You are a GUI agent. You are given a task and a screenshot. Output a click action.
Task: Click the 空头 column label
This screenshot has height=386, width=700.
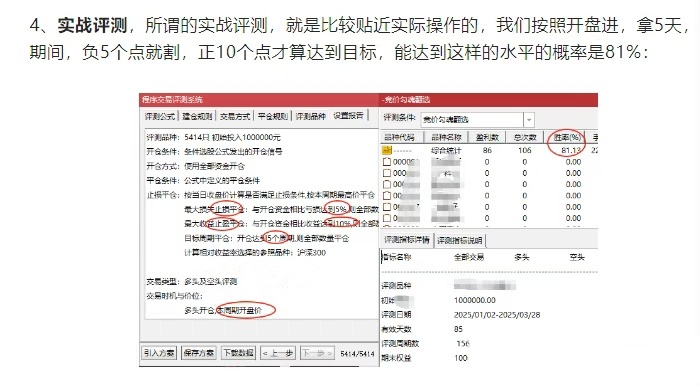coord(577,257)
